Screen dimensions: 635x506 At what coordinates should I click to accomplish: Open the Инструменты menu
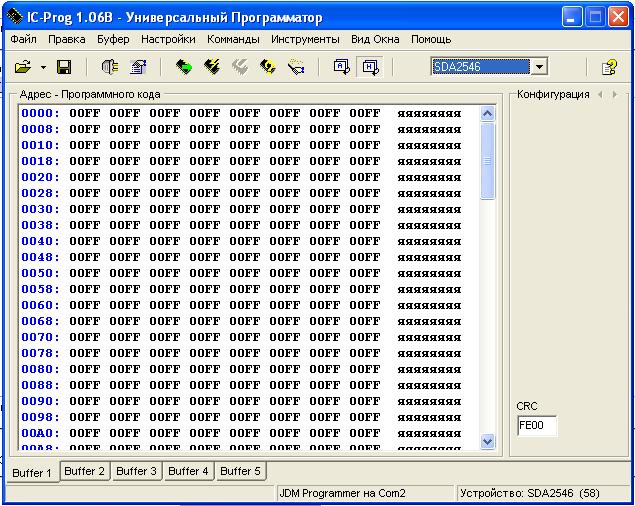point(305,39)
